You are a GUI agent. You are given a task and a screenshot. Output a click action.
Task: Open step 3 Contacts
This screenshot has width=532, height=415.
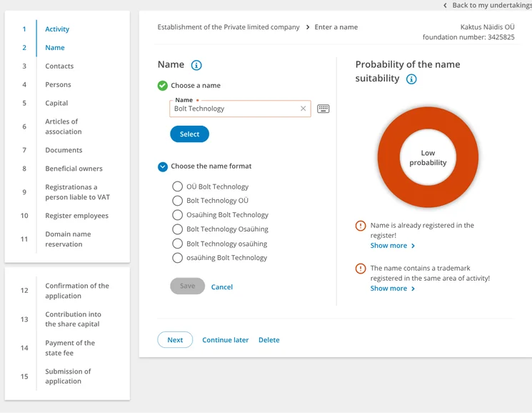click(59, 66)
